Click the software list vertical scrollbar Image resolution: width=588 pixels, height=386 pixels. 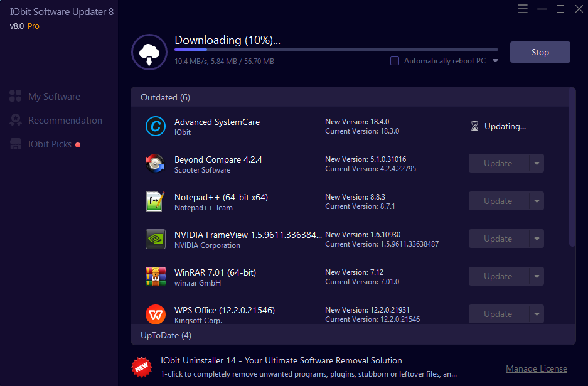[572, 167]
